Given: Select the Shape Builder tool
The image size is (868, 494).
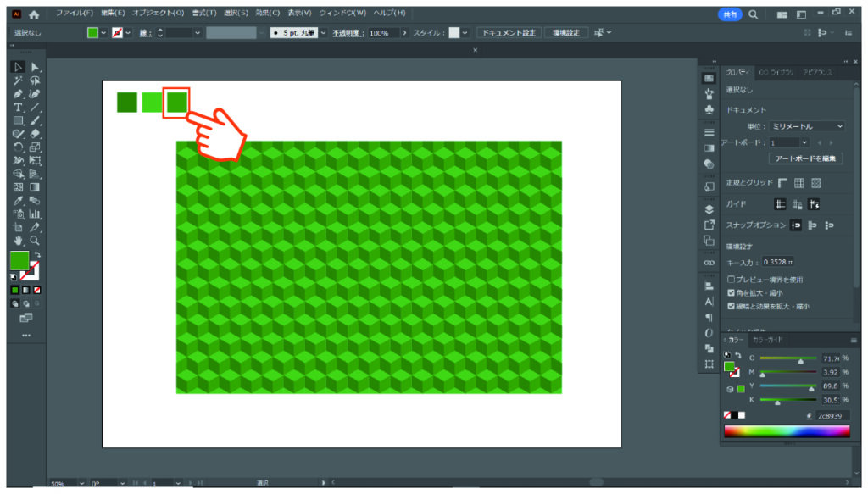Looking at the screenshot, I should [18, 174].
